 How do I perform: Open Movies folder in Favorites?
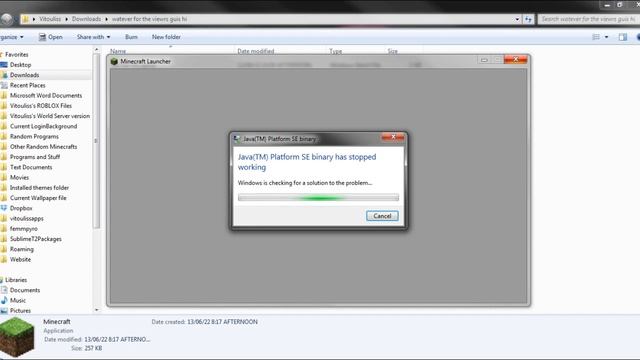19,178
